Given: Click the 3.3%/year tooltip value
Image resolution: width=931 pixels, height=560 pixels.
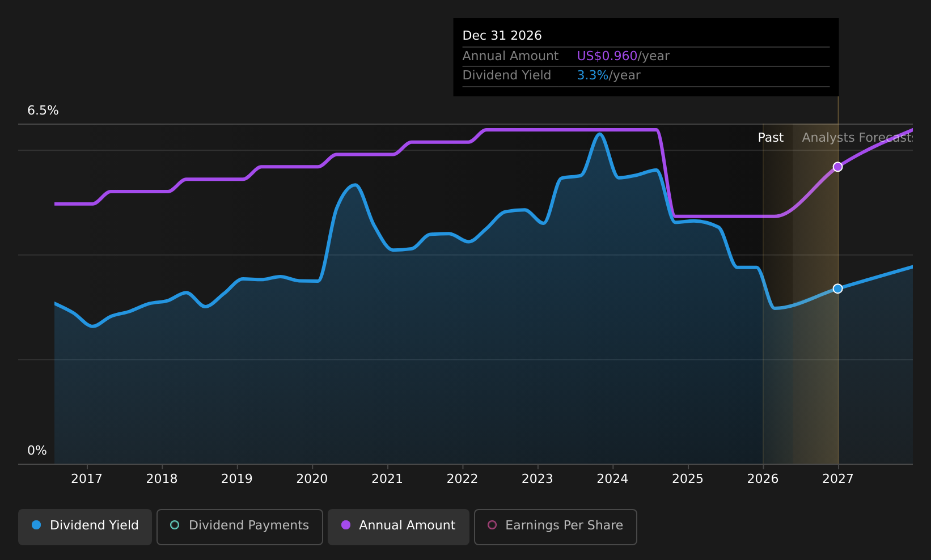Looking at the screenshot, I should coord(608,75).
